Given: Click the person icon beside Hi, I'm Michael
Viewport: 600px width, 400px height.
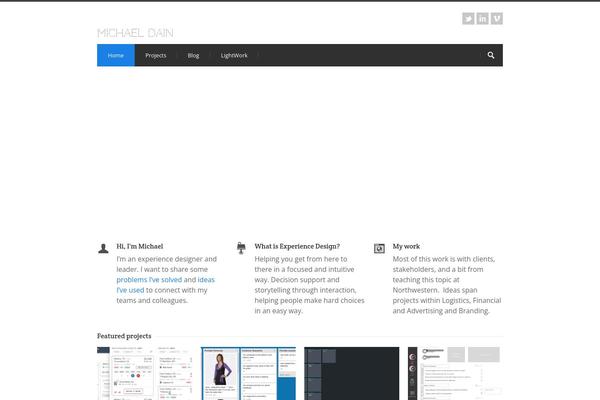Looking at the screenshot, I should (x=103, y=248).
